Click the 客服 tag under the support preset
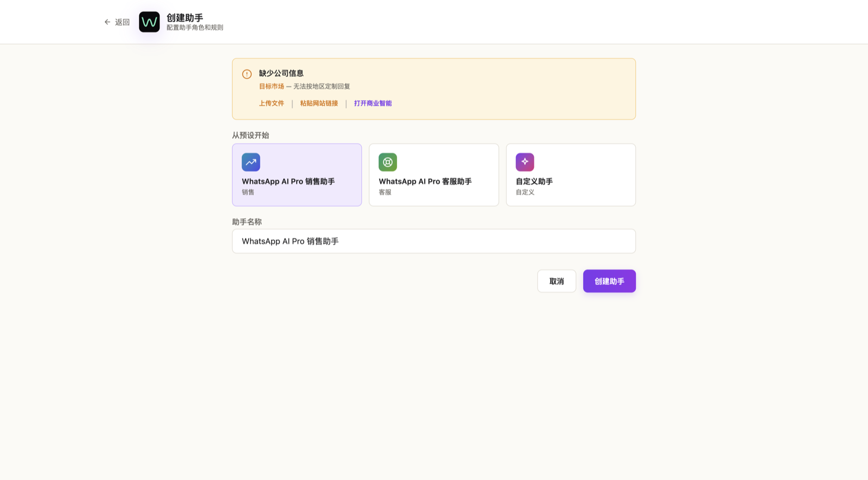This screenshot has width=868, height=480. [x=385, y=192]
